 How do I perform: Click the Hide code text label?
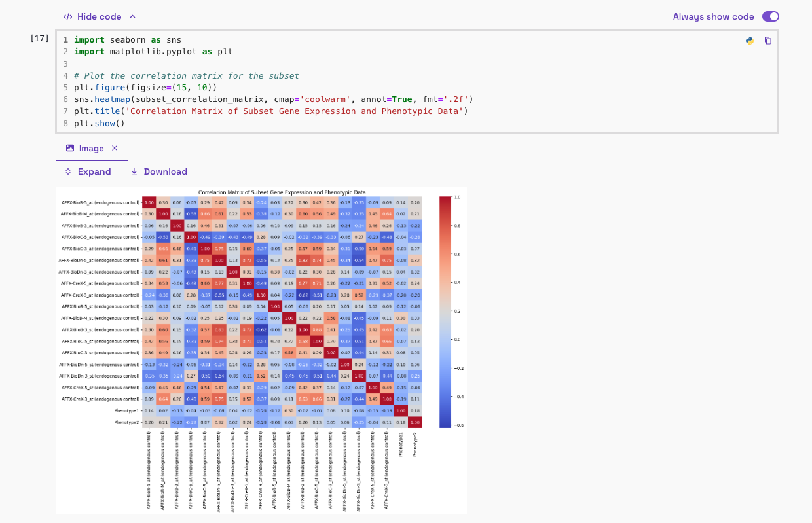(99, 16)
